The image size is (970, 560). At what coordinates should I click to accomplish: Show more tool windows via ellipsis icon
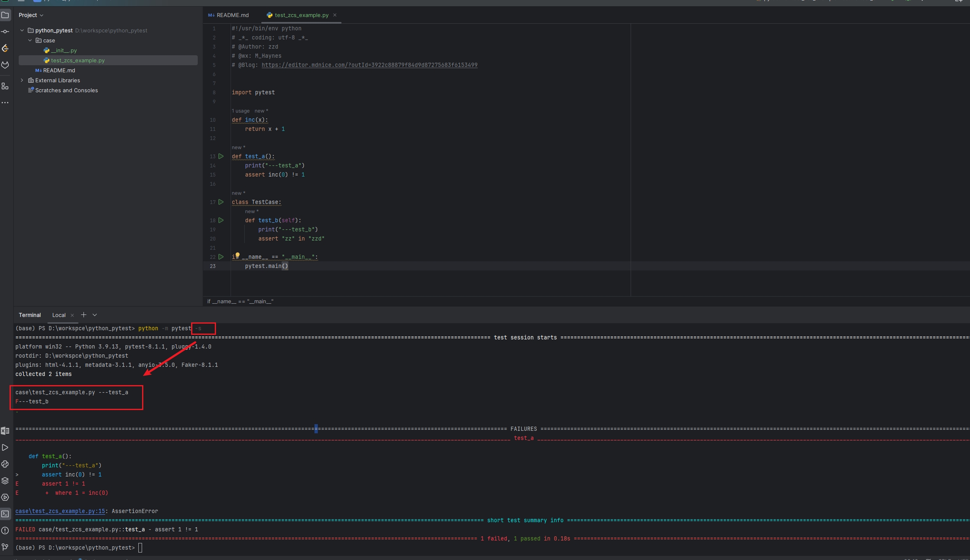tap(5, 103)
